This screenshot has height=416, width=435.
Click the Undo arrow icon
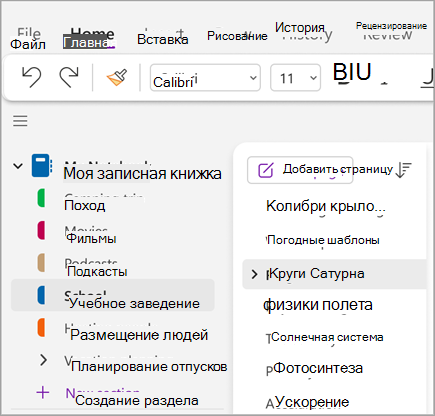pyautogui.click(x=32, y=77)
